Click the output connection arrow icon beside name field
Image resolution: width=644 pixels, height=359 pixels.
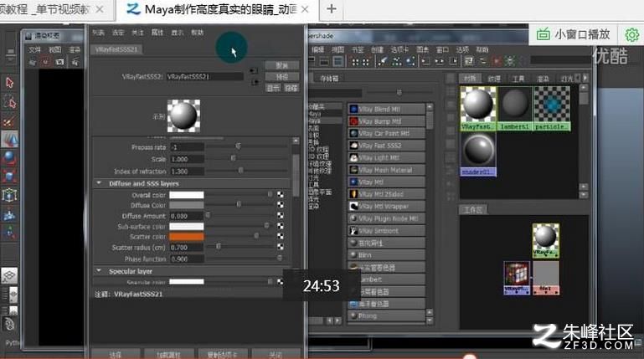[x=255, y=83]
